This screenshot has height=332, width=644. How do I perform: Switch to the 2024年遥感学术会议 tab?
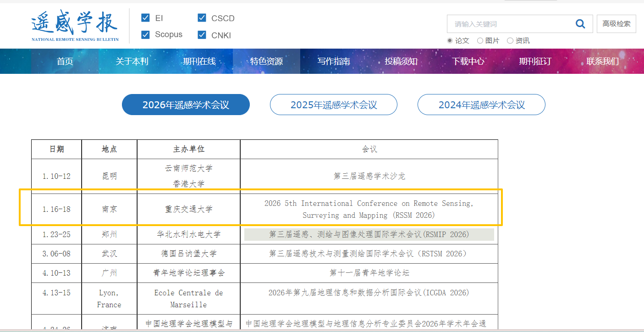(481, 105)
